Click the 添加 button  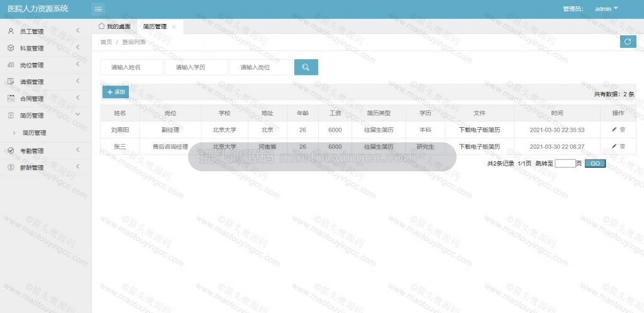(116, 92)
